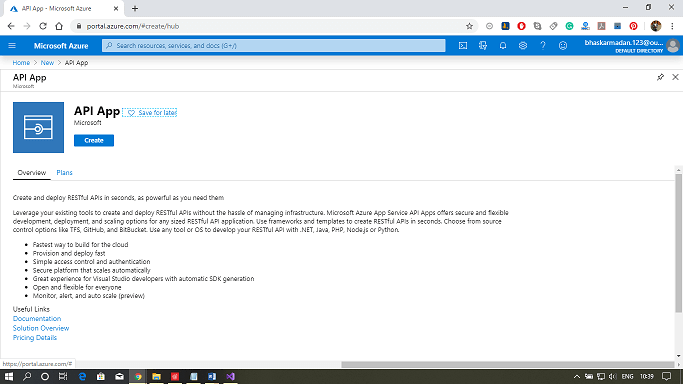Viewport: 683px width, 384px height.
Task: Show hidden system tray icons
Action: [x=576, y=377]
